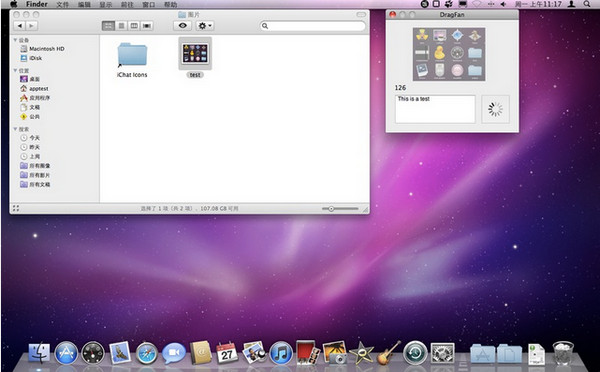600x372 pixels.
Task: Open the App Store dock icon
Action: pos(66,353)
